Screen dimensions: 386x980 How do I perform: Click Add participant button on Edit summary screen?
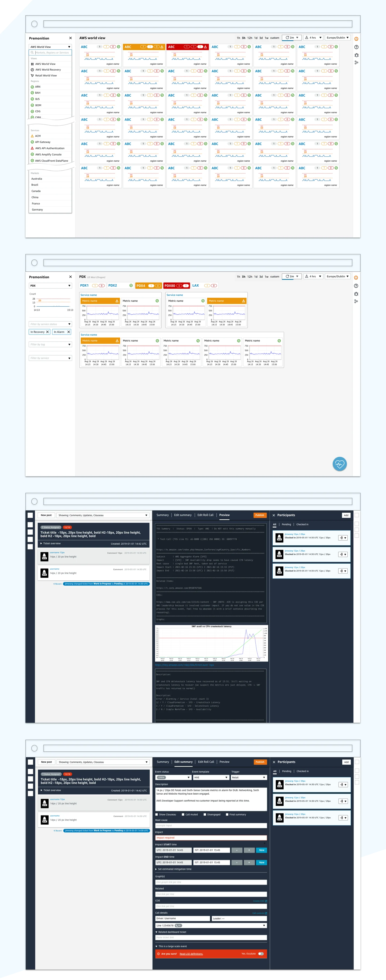point(346,762)
